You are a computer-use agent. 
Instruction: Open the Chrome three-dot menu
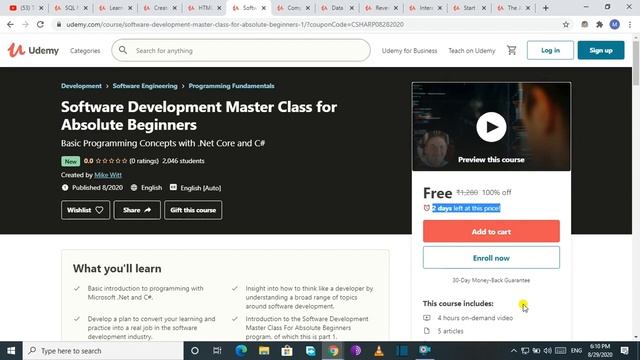pyautogui.click(x=630, y=24)
